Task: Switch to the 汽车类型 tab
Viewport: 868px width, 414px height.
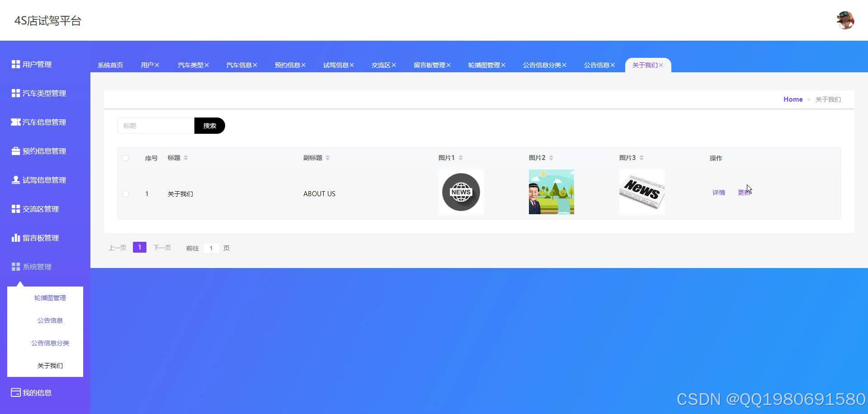Action: coord(190,65)
